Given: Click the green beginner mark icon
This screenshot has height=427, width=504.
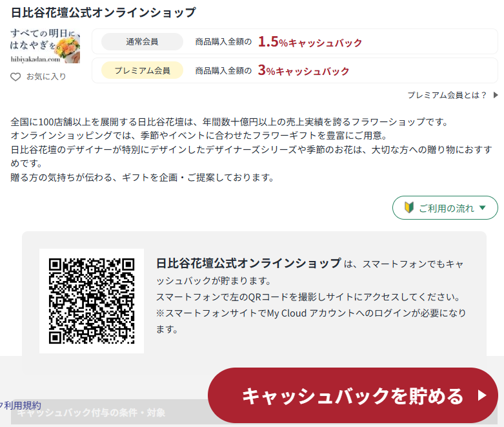Looking at the screenshot, I should [x=408, y=208].
